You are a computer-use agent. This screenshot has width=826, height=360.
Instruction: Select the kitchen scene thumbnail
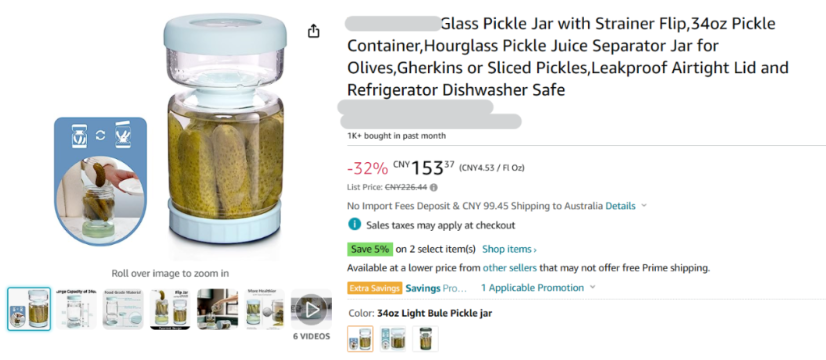click(218, 309)
